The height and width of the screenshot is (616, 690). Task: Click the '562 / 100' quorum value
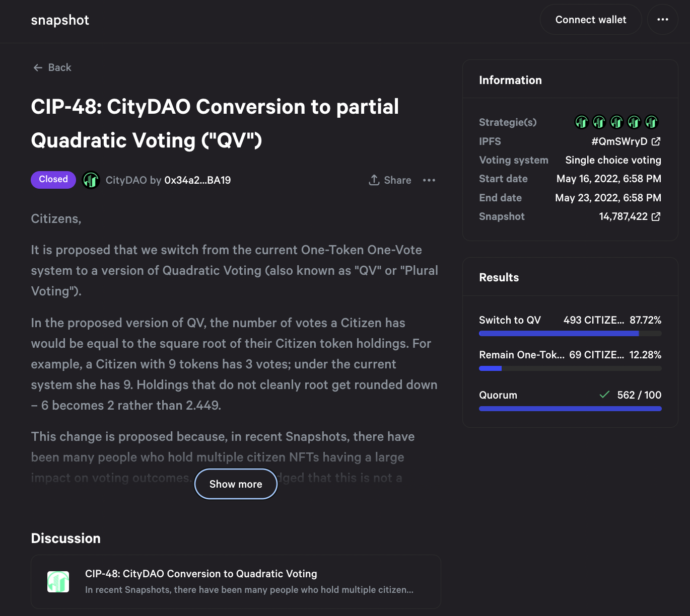[x=639, y=395]
